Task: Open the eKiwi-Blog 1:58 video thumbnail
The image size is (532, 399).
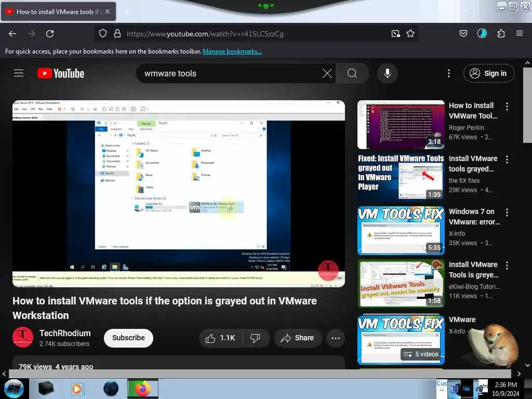Action: coord(401,283)
